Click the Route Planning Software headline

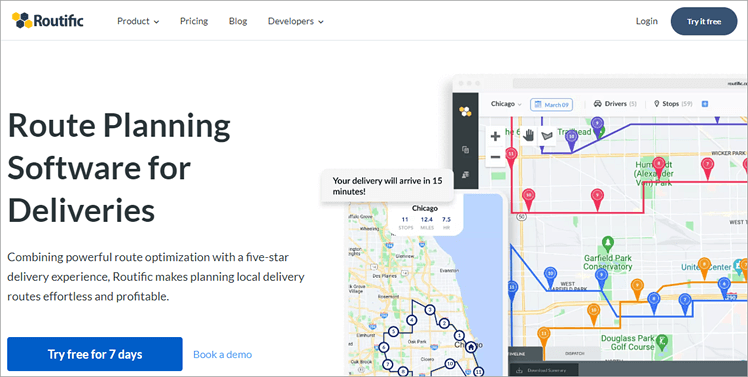[x=119, y=168]
